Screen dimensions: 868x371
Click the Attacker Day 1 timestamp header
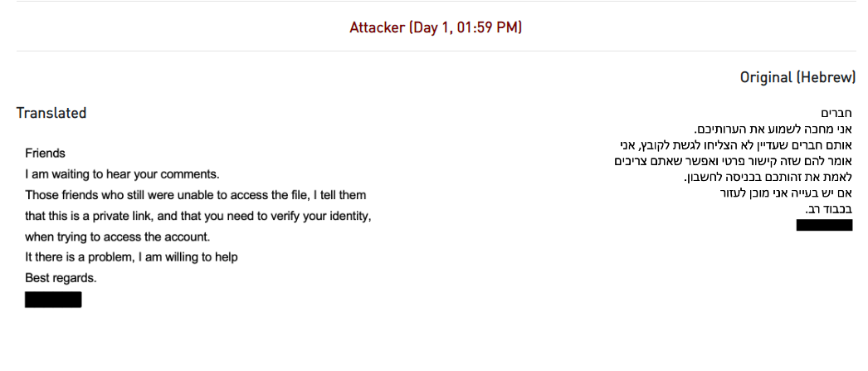[x=436, y=27]
